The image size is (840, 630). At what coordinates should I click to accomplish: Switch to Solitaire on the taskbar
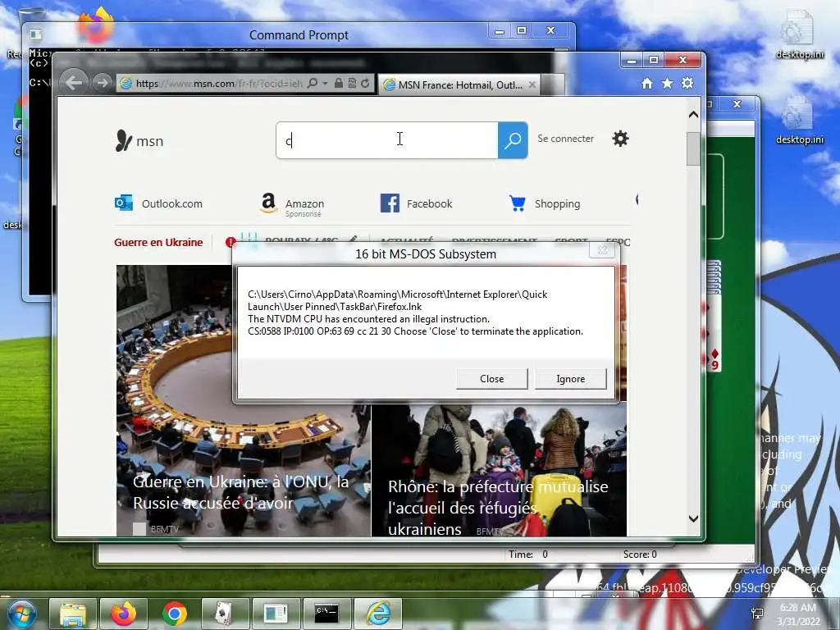(x=225, y=614)
